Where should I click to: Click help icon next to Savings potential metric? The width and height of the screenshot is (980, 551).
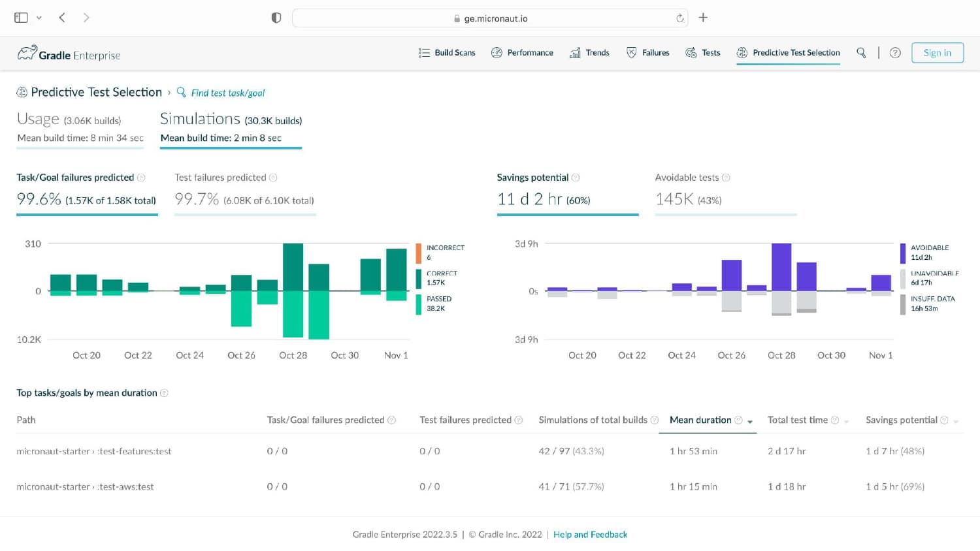point(576,178)
